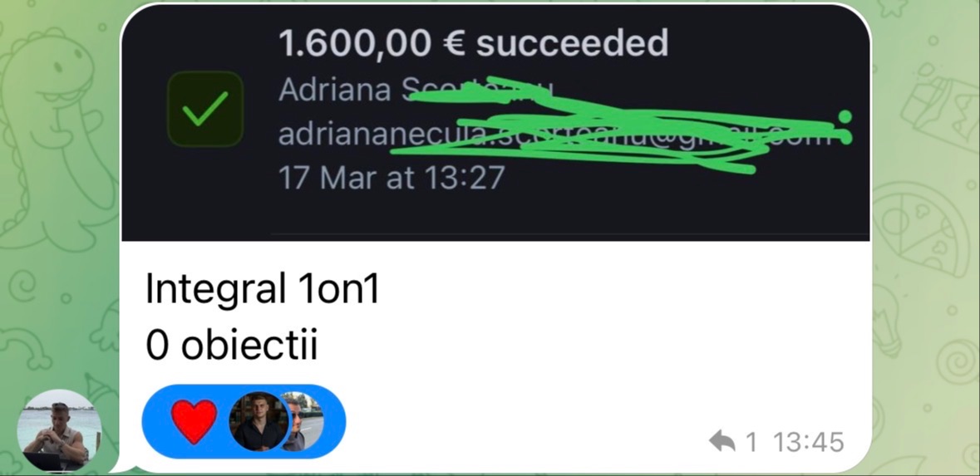Viewport: 980px width, 476px height.
Task: Click the green dot ending the scribble
Action: 845,117
